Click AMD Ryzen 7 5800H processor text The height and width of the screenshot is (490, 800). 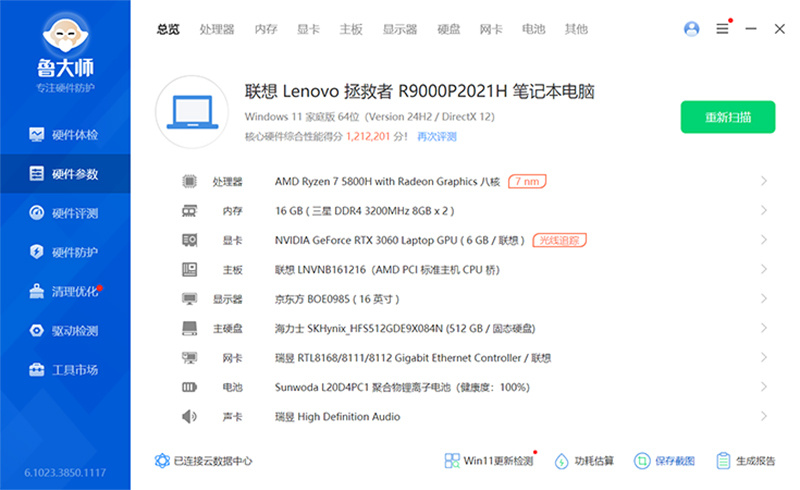click(387, 181)
